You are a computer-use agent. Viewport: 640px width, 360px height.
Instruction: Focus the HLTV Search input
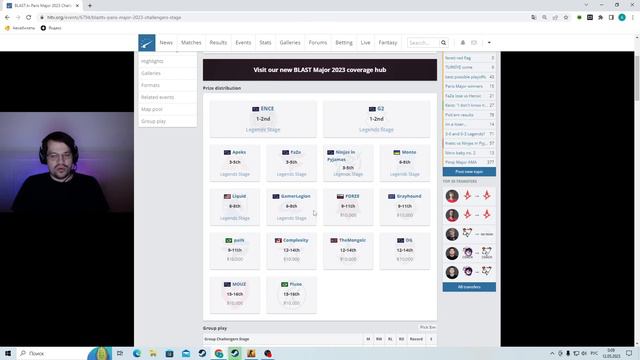(422, 42)
